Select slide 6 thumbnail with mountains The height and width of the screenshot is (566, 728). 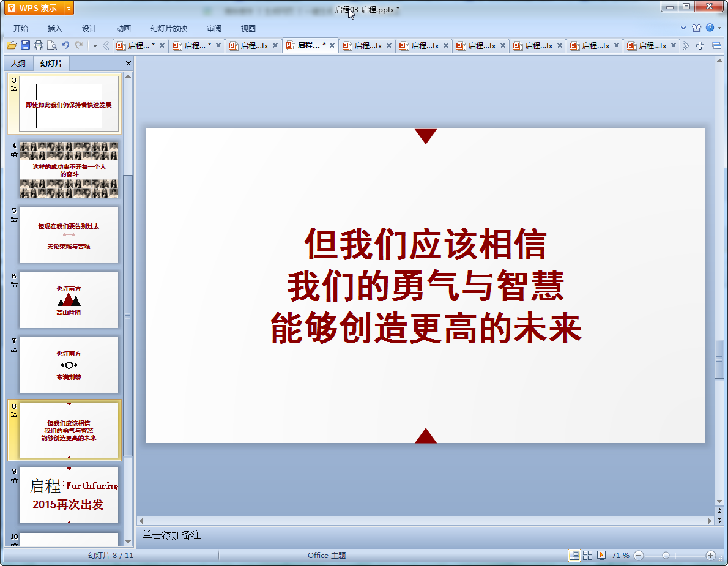pyautogui.click(x=69, y=300)
